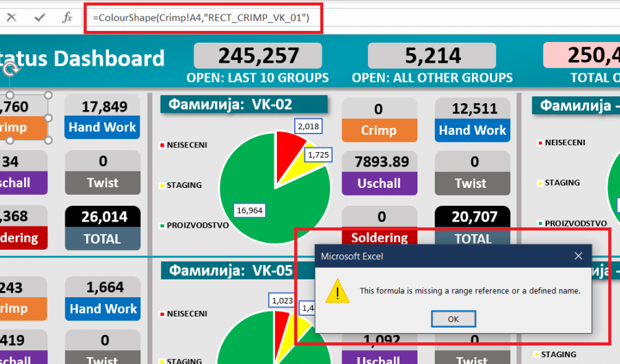The height and width of the screenshot is (364, 620).
Task: Open the Insert Function fx dialog
Action: pos(68,17)
